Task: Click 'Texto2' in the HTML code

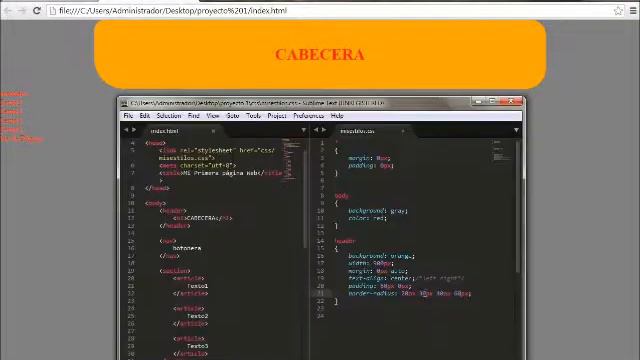Action: coord(198,316)
